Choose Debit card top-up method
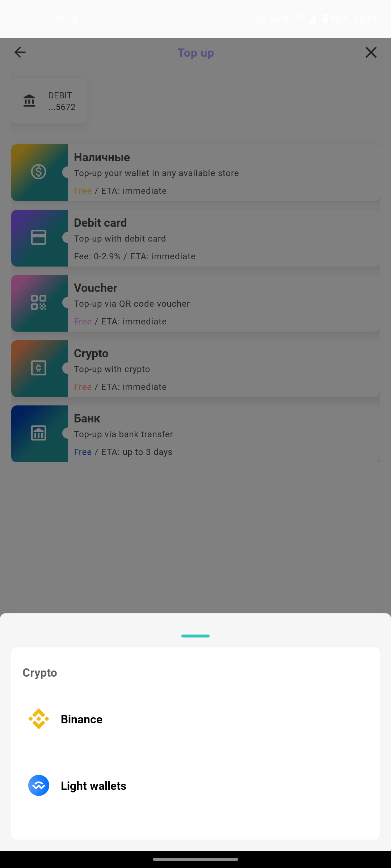The image size is (391, 868). click(195, 238)
